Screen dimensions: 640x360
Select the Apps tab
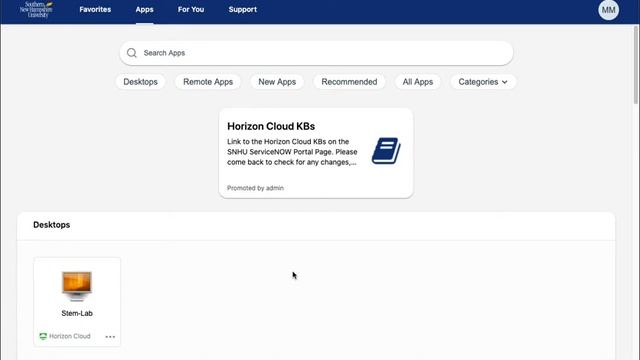coord(144,9)
